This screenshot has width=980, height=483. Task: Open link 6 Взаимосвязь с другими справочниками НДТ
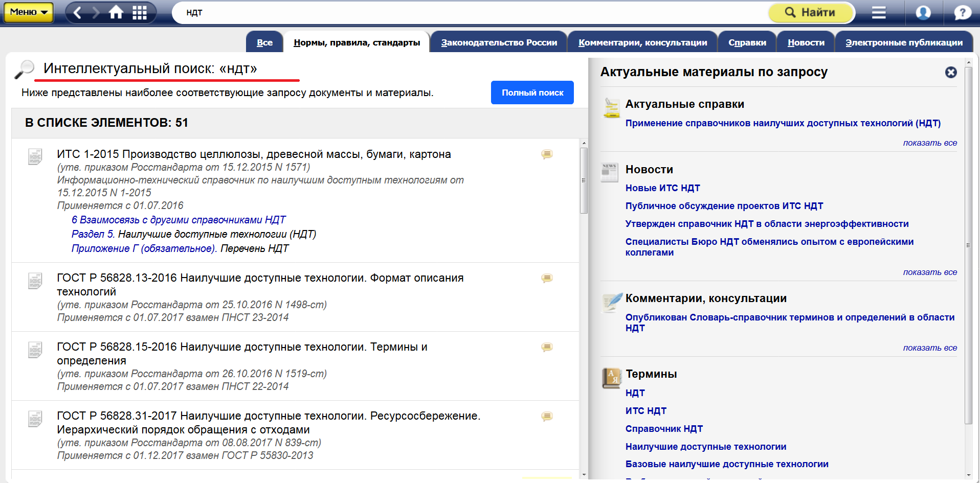tap(179, 220)
